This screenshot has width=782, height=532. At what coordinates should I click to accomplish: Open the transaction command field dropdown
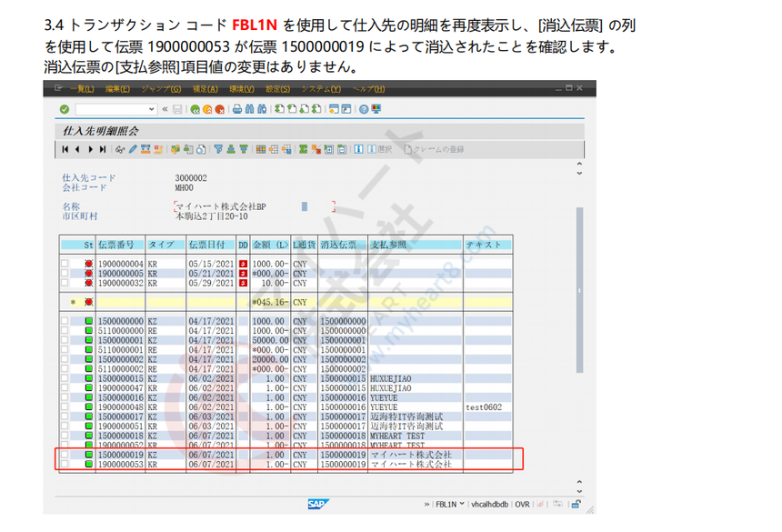click(x=152, y=109)
